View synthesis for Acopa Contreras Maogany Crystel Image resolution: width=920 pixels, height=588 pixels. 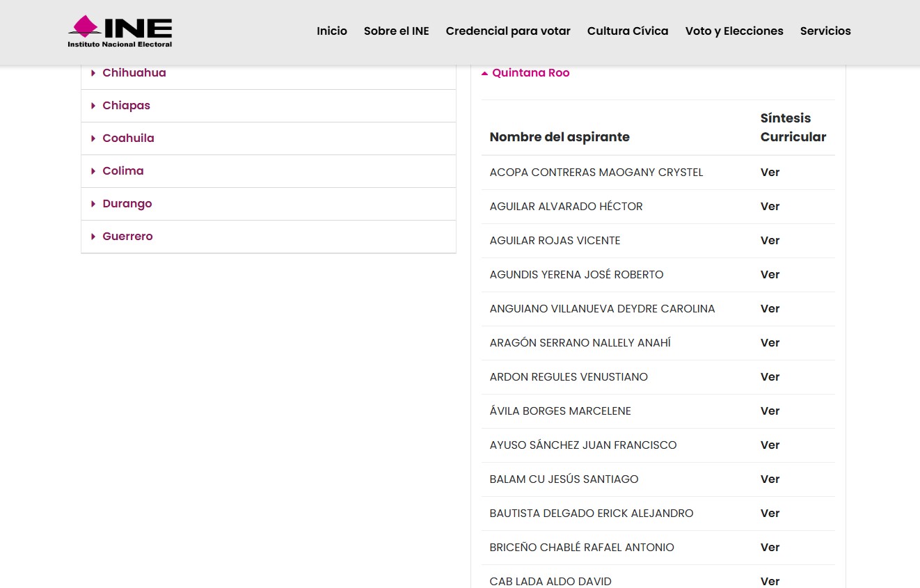coord(770,173)
